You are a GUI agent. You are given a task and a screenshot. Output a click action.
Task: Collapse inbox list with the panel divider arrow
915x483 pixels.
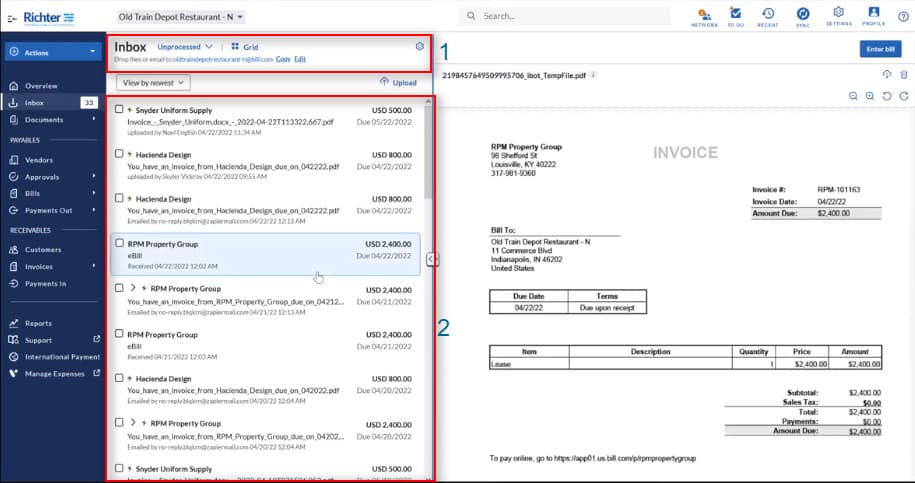(431, 258)
